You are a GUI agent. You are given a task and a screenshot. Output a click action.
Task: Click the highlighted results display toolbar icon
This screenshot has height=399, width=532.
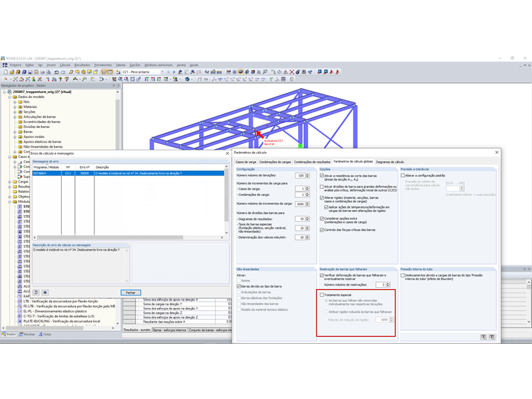[241, 72]
